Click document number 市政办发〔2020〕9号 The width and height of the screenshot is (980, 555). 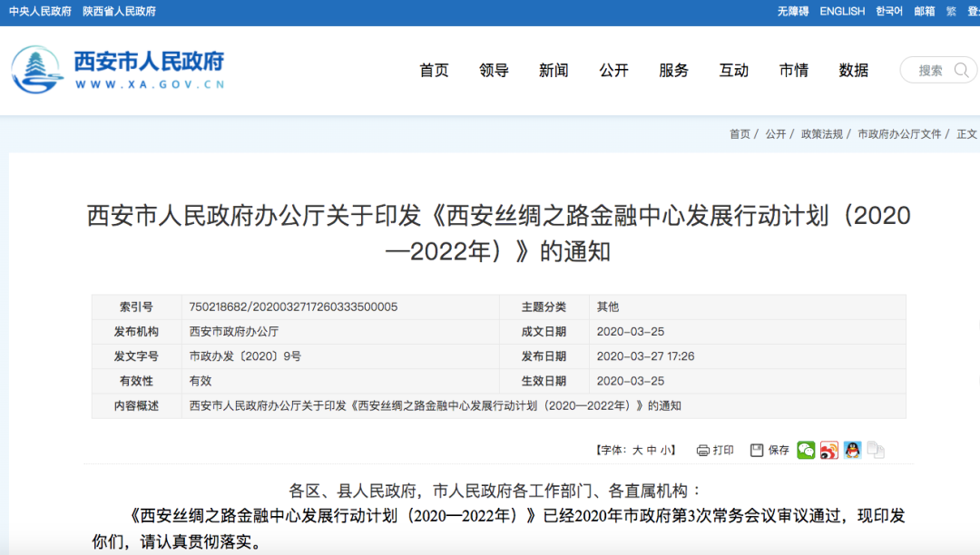[x=245, y=355]
